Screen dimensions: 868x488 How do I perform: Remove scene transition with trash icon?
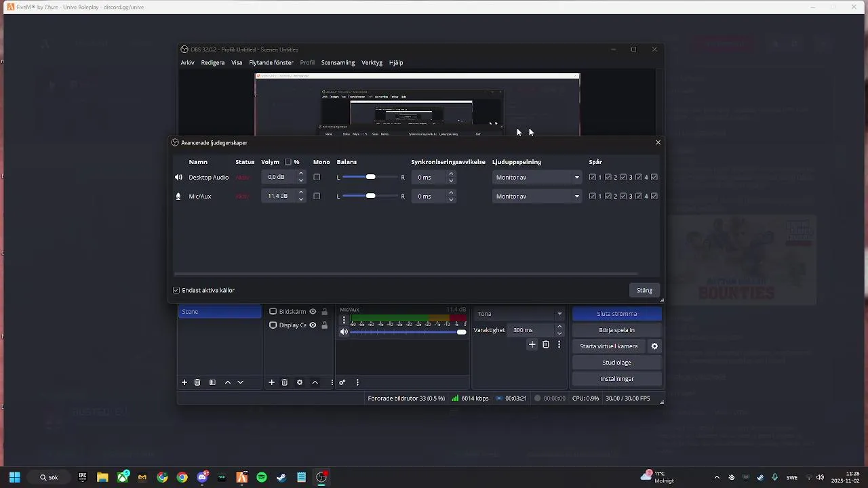[x=546, y=345]
